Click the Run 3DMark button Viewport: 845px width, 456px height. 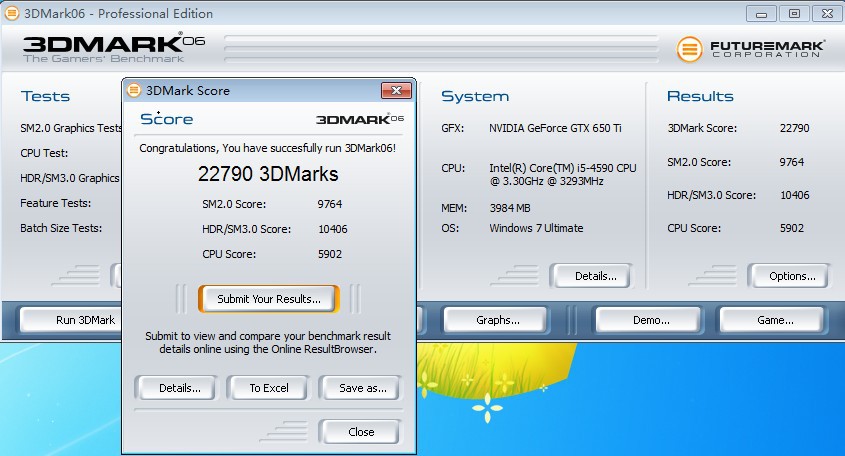[71, 320]
